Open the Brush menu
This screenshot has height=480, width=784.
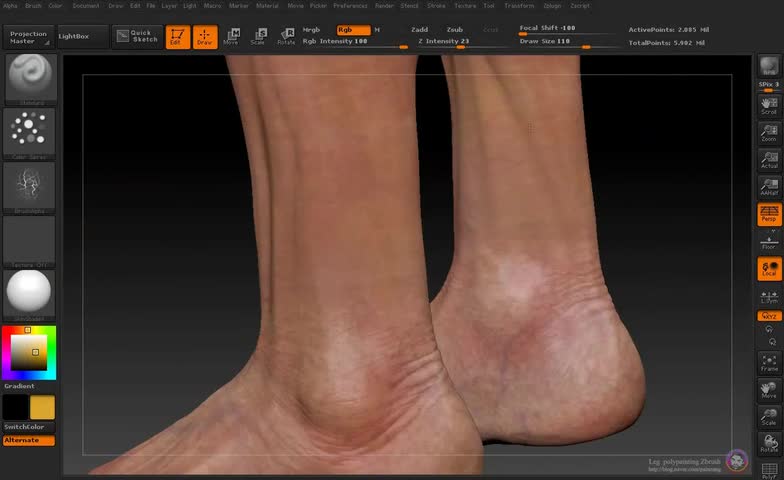pos(33,6)
